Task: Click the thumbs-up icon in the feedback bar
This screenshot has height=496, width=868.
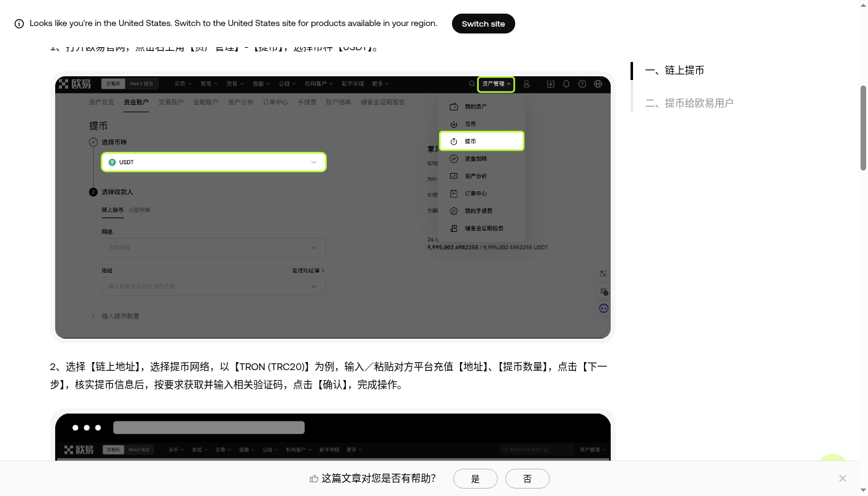Action: click(x=314, y=479)
